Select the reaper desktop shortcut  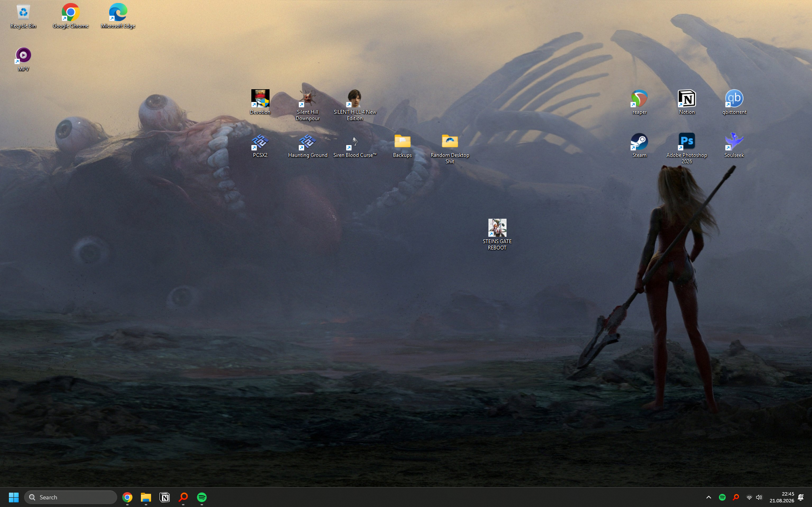click(639, 103)
